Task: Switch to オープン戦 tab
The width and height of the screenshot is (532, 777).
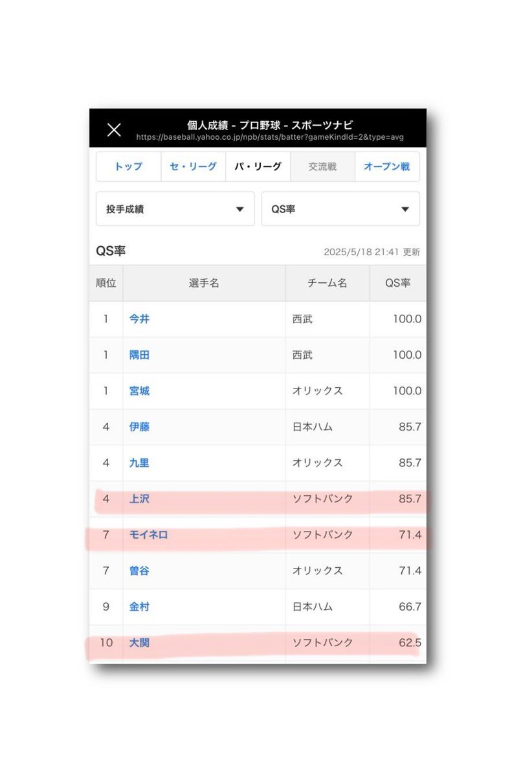Action: 387,166
